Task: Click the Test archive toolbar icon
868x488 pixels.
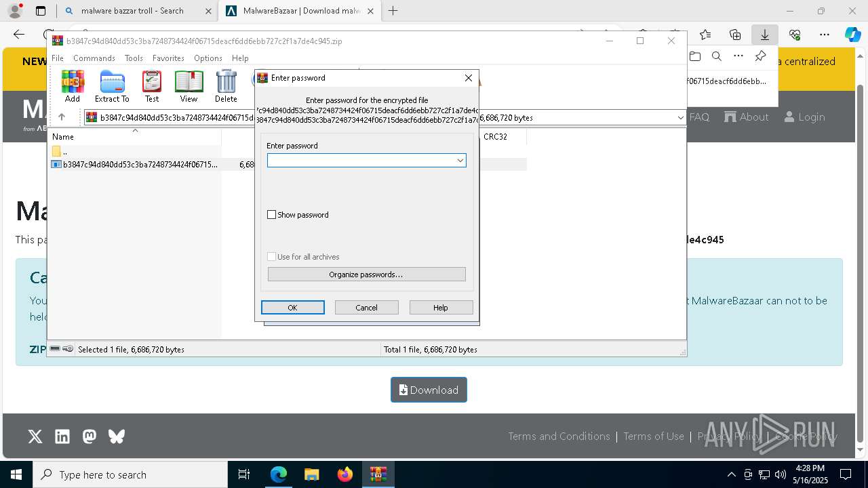Action: (x=152, y=86)
